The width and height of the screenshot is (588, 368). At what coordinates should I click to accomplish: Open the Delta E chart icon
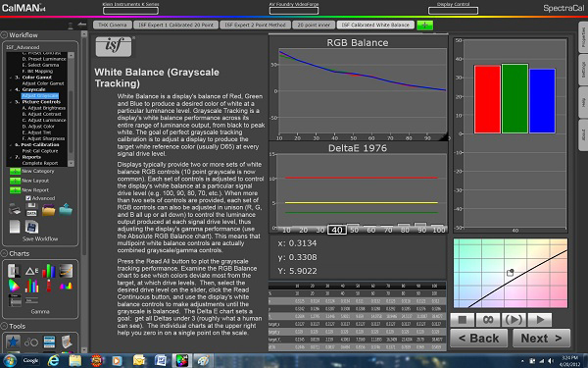[31, 271]
